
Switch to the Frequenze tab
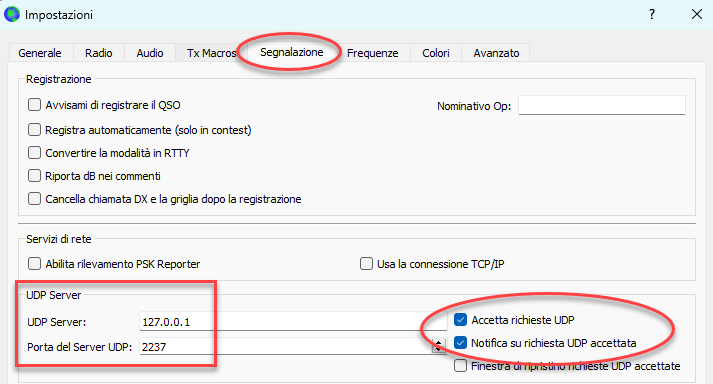pos(372,53)
